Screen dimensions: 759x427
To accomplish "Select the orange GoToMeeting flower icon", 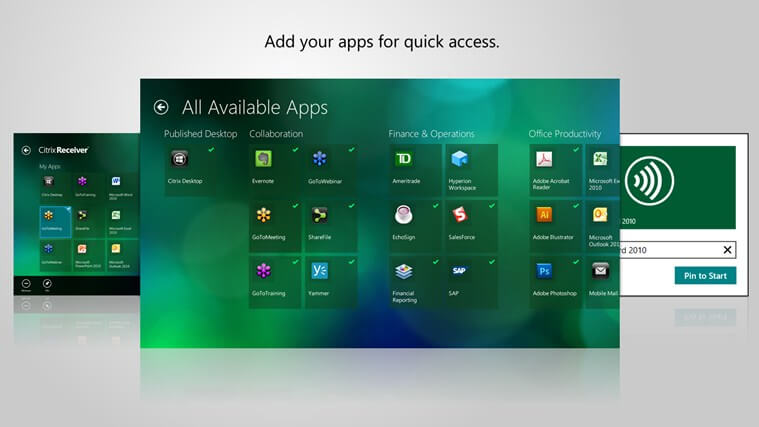I will tap(263, 215).
